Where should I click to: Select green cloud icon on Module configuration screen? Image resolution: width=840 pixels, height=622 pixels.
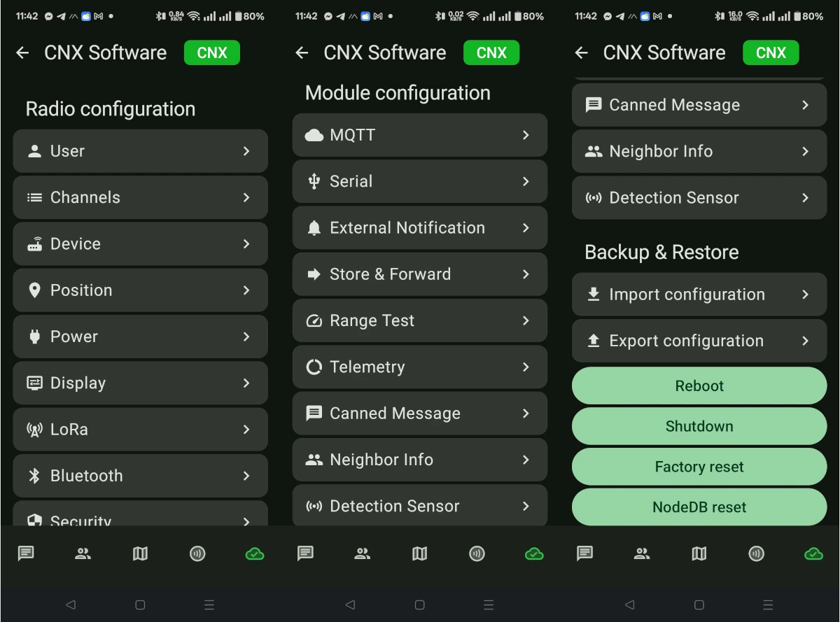coord(534,554)
